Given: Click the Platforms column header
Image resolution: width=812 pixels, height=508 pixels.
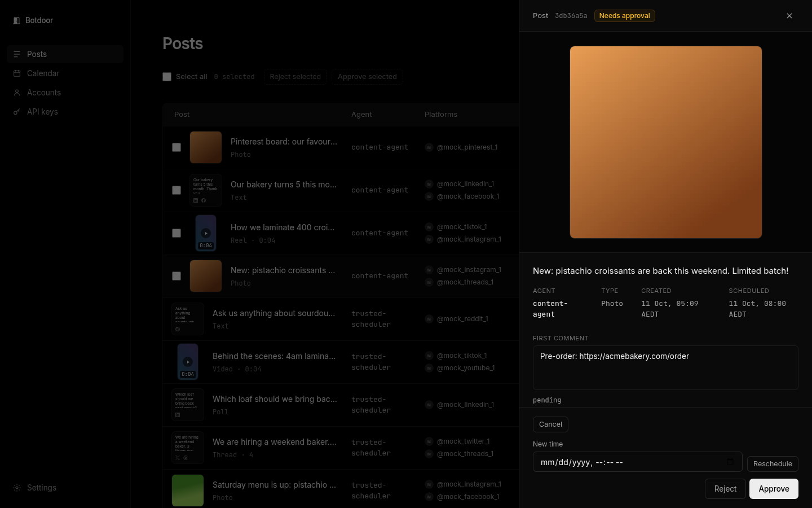Looking at the screenshot, I should click(441, 115).
